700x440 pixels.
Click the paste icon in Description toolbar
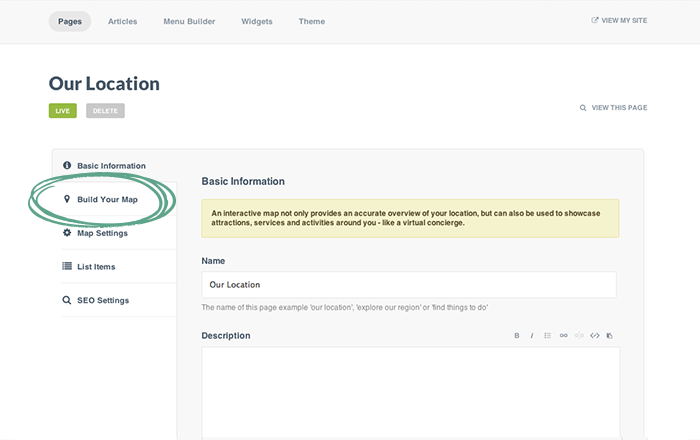point(610,336)
